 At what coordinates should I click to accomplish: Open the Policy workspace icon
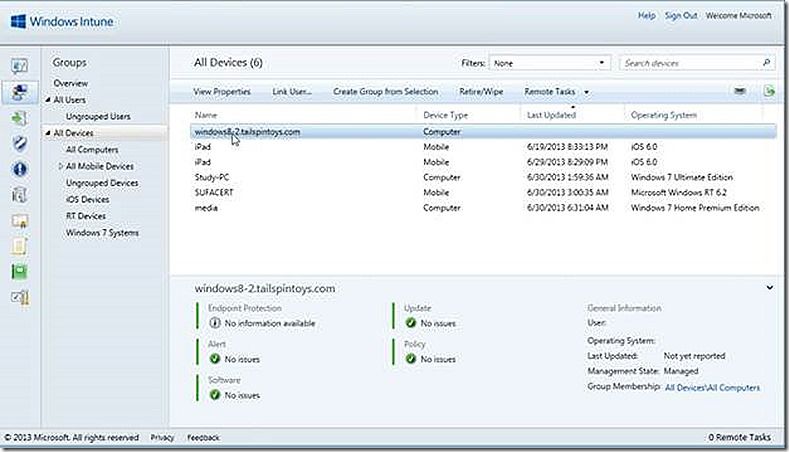pos(20,246)
